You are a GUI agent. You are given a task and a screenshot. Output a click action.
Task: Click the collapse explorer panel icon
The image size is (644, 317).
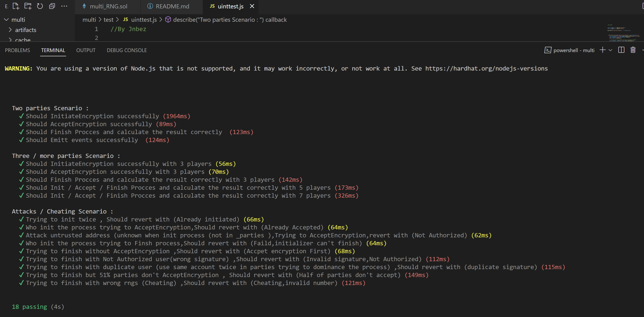pyautogui.click(x=52, y=6)
